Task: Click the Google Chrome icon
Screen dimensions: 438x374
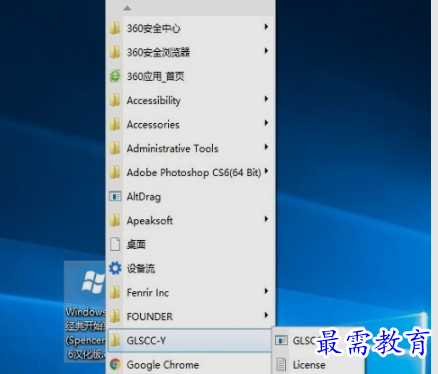Action: click(115, 364)
